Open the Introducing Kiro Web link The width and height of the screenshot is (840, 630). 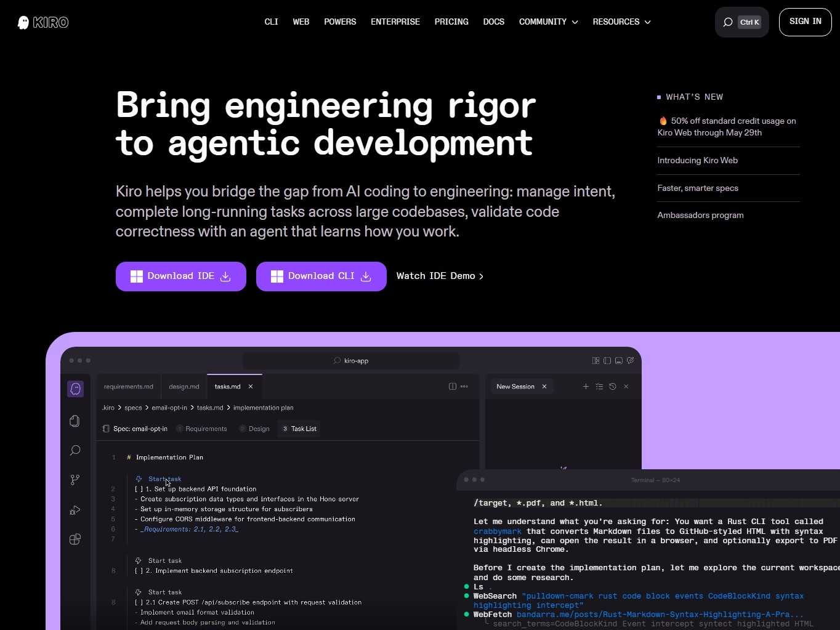698,161
